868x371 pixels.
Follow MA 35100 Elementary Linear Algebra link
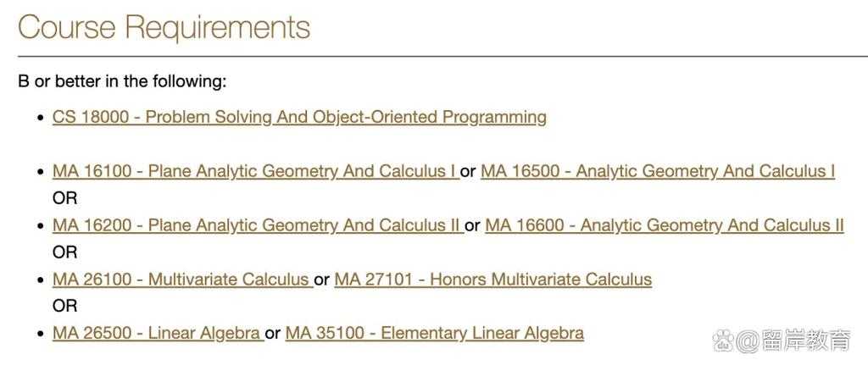(x=435, y=334)
